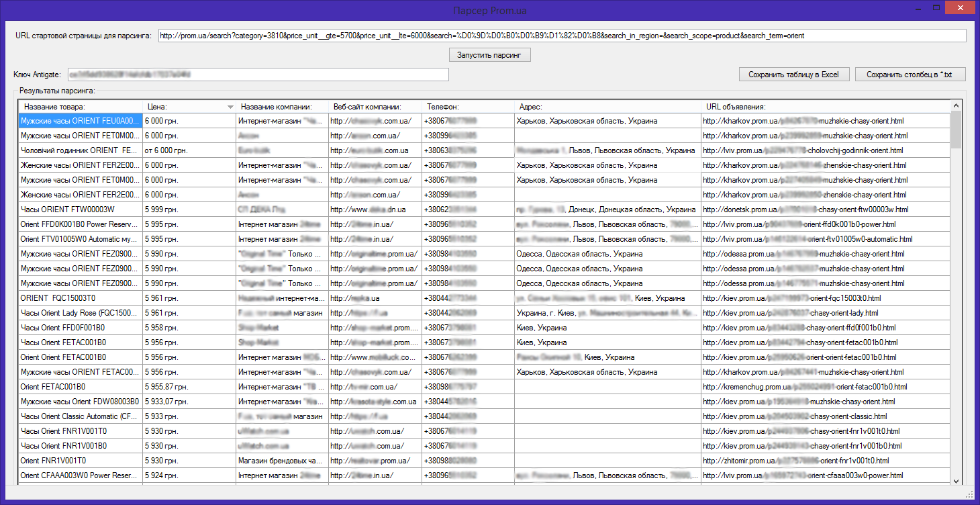
Task: Click the lviv.prom.ua orient-cfaaa003w0-power URL cell
Action: pos(826,475)
